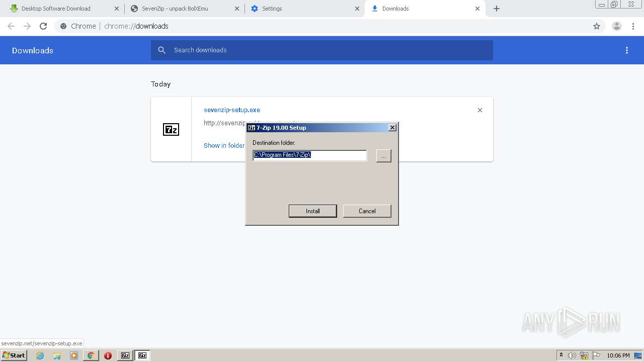Open the Downloads page three-dot menu
644x362 pixels.
(x=627, y=50)
